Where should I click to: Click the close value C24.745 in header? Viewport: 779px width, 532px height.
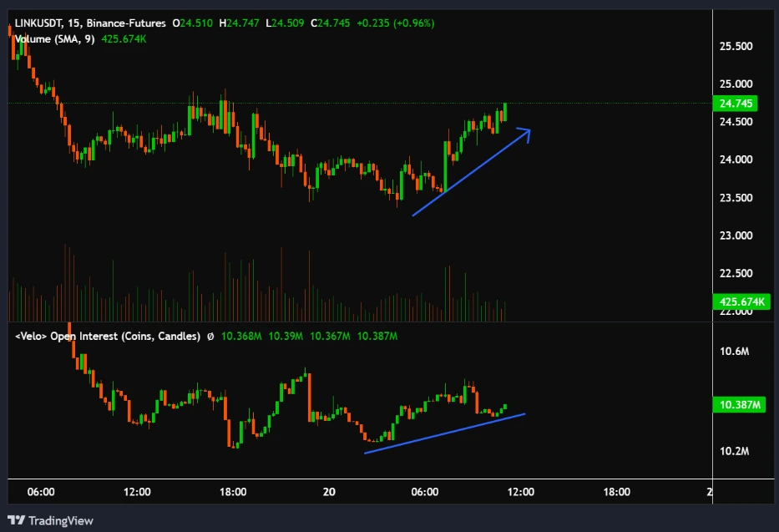330,23
